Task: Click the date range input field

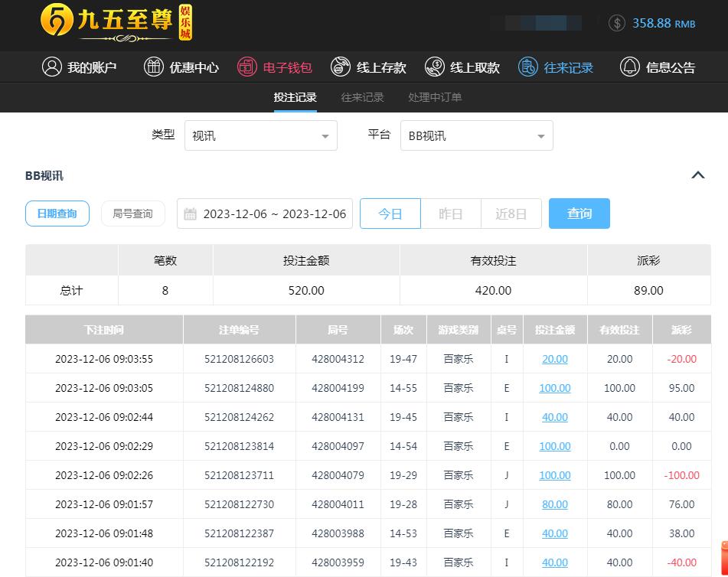Action: tap(265, 214)
